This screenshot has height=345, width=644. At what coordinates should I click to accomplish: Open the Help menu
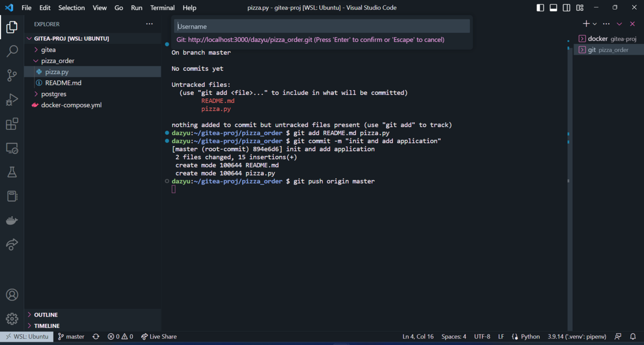[x=189, y=8]
